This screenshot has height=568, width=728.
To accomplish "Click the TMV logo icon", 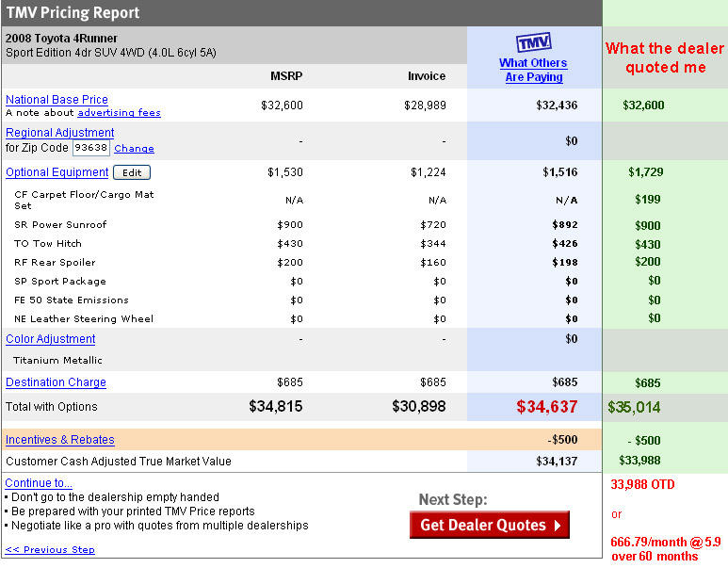I will (533, 42).
